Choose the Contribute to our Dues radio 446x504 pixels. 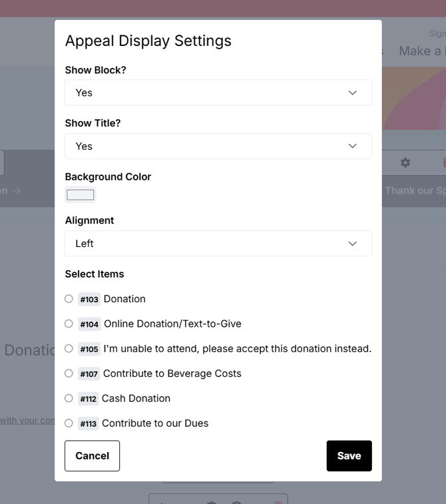point(69,423)
